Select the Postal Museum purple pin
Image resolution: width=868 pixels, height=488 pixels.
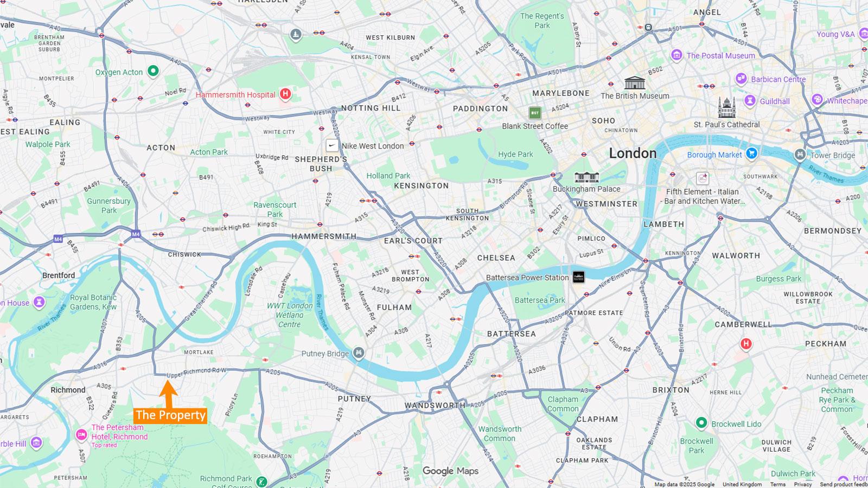coord(676,55)
